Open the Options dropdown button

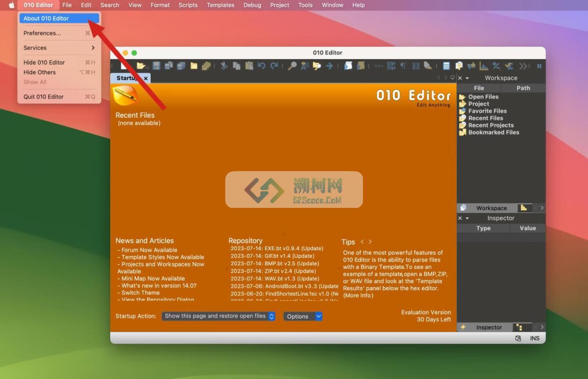[303, 316]
